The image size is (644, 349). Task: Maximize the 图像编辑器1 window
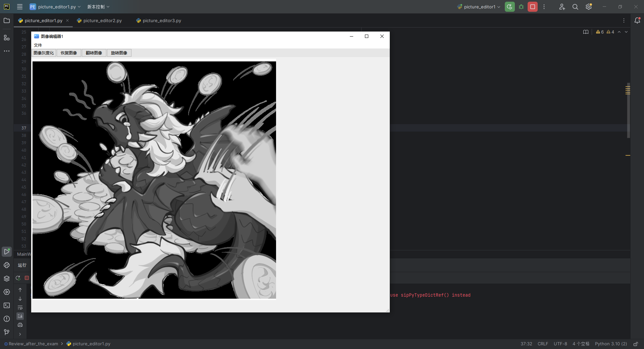(x=367, y=36)
